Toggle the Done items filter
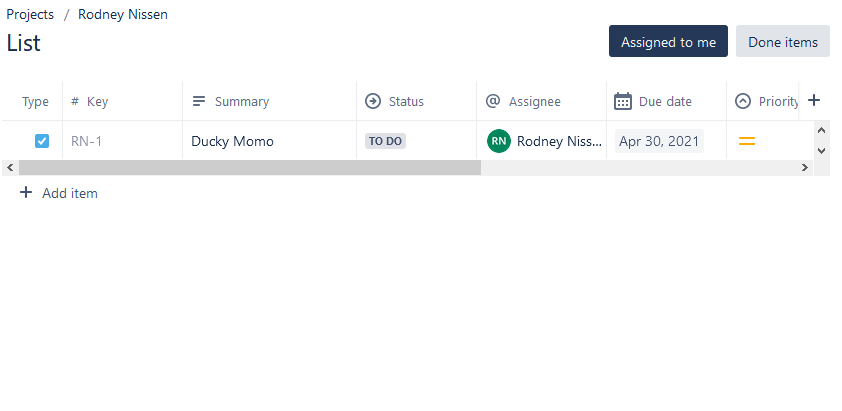The height and width of the screenshot is (411, 842). click(x=783, y=42)
